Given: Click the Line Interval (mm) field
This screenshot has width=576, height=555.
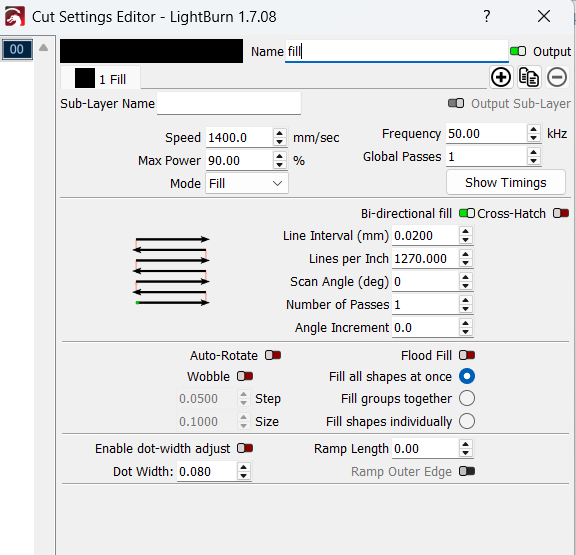Looking at the screenshot, I should 425,235.
